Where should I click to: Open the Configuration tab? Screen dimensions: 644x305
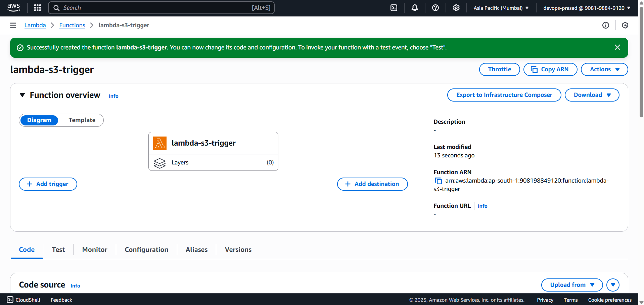click(146, 250)
